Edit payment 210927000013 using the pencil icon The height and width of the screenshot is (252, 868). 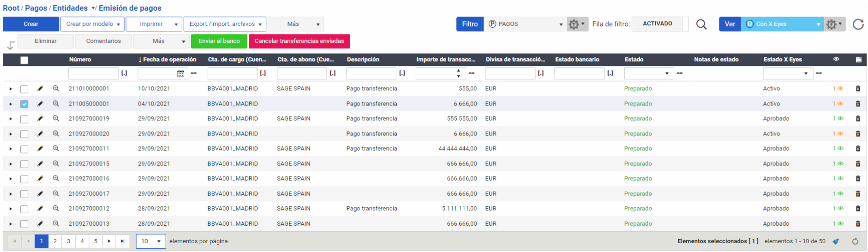[x=40, y=223]
